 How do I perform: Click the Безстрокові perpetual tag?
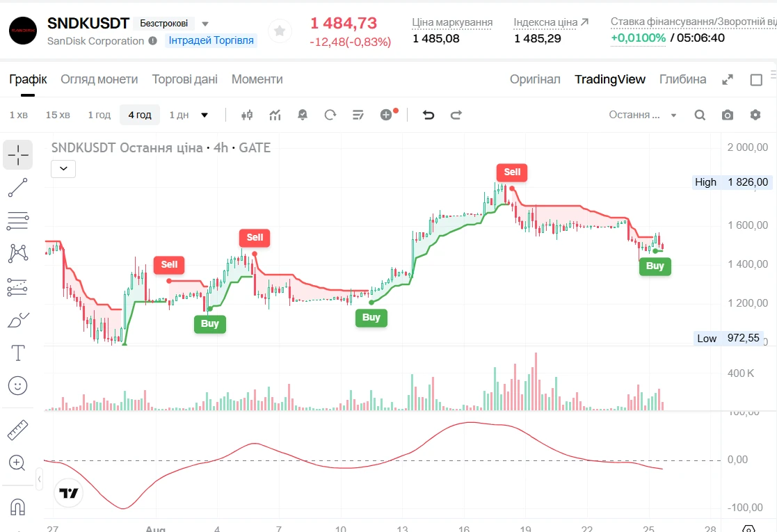[164, 23]
